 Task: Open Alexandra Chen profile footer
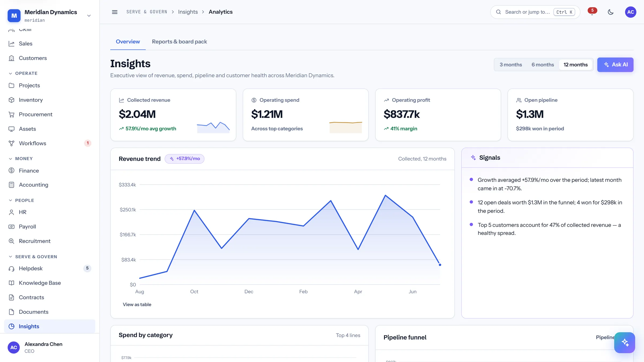click(x=50, y=348)
